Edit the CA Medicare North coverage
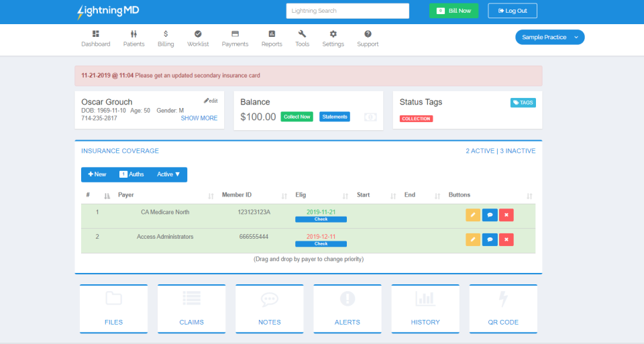Image resolution: width=644 pixels, height=344 pixels. pyautogui.click(x=473, y=215)
